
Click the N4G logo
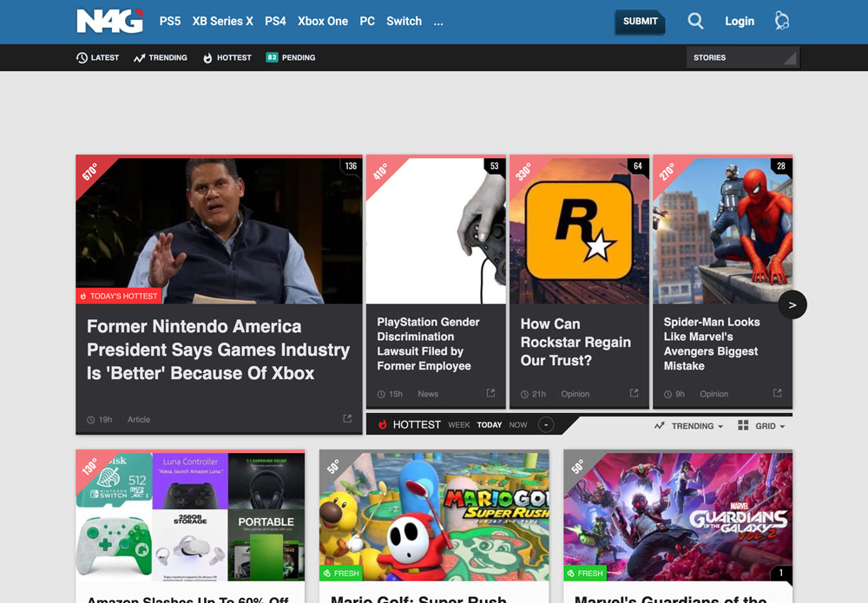[x=109, y=21]
